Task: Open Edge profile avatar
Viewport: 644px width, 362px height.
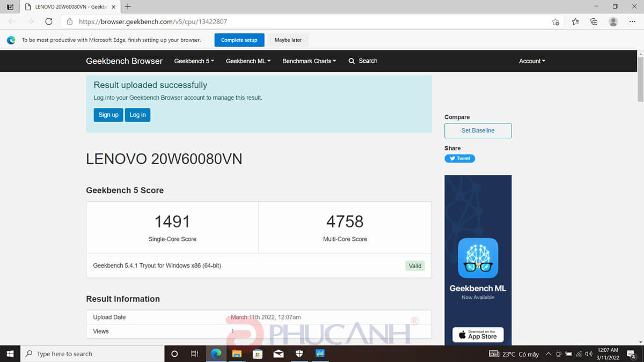Action: point(613,21)
